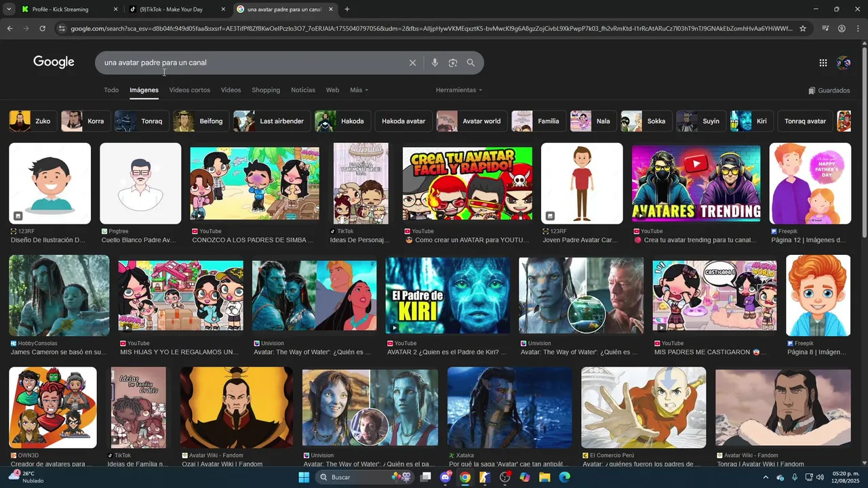
Task: Open the tab search dropdown arrow
Action: pos(8,9)
